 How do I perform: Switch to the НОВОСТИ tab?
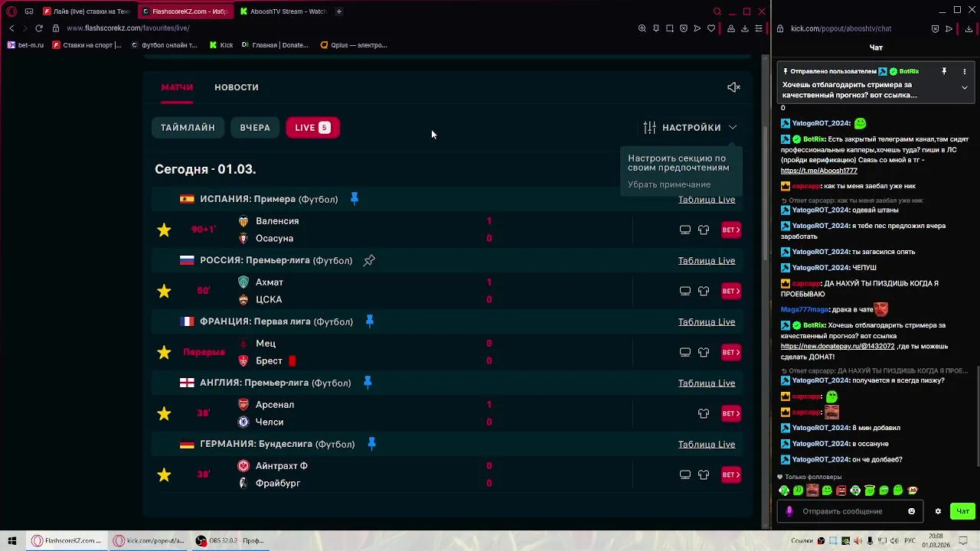pyautogui.click(x=237, y=87)
